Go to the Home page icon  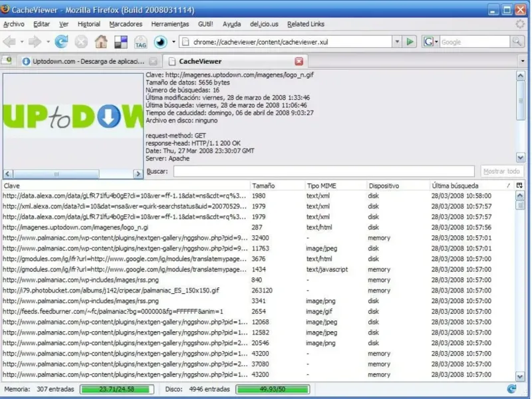(x=101, y=42)
